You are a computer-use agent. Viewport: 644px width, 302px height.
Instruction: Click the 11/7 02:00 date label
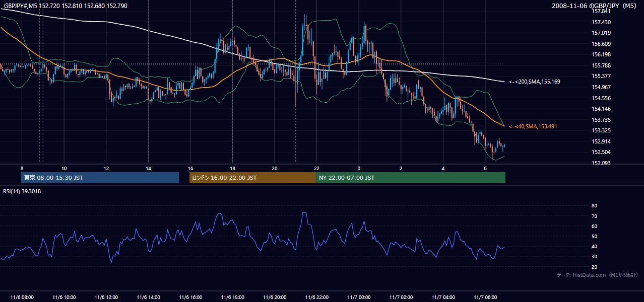point(401,297)
